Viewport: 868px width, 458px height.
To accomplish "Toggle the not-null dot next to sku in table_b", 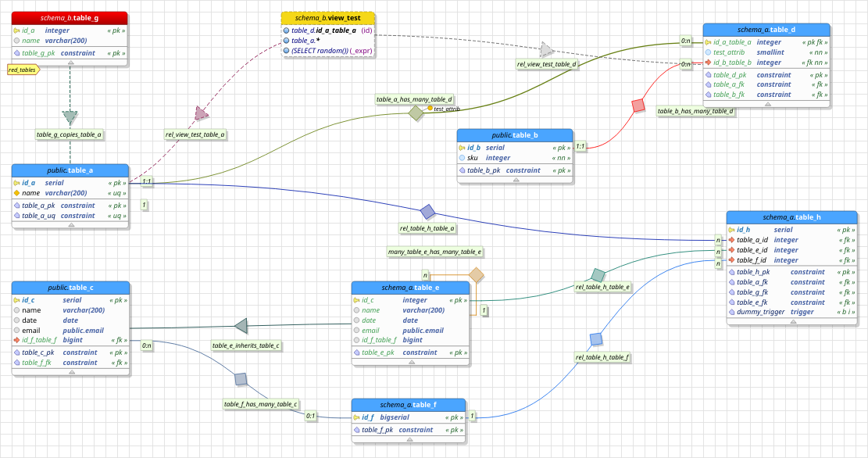I will (462, 158).
